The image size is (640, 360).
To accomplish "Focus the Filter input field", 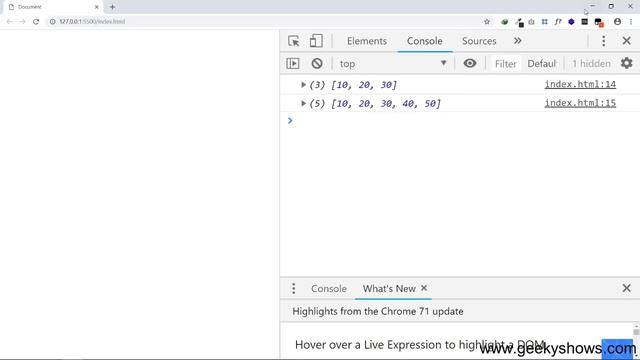I will pyautogui.click(x=506, y=64).
